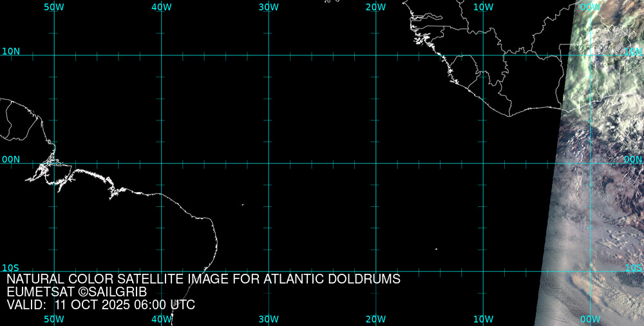Click the bright cloud mass near 10N 00W

pos(599,64)
